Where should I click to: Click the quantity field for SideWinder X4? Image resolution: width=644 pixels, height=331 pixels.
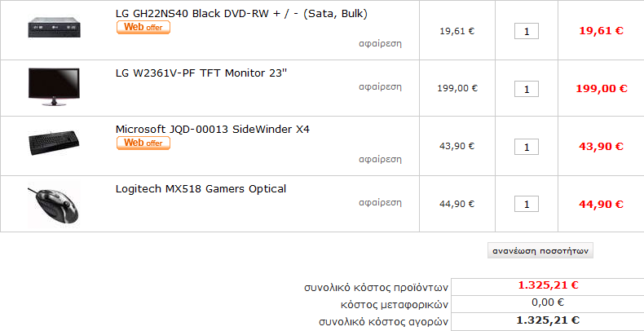coord(527,147)
